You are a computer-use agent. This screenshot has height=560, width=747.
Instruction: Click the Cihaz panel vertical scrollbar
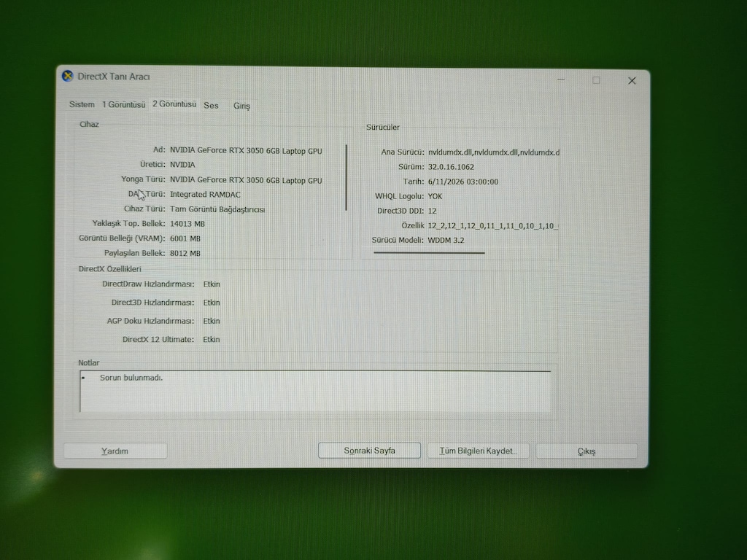[x=347, y=178]
